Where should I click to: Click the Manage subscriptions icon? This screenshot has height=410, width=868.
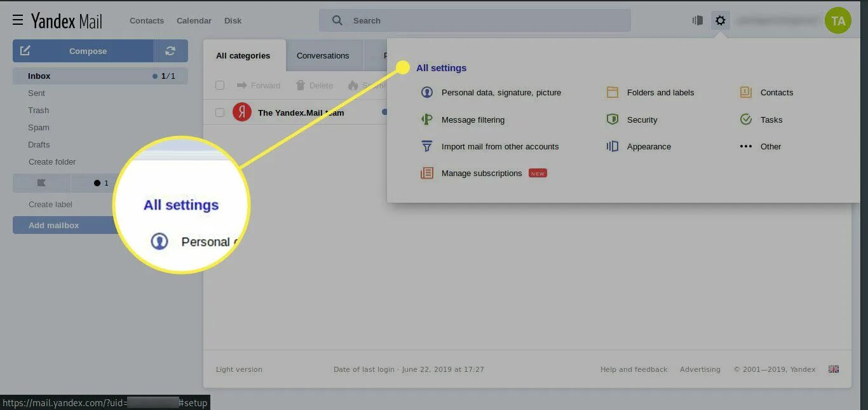coord(427,173)
